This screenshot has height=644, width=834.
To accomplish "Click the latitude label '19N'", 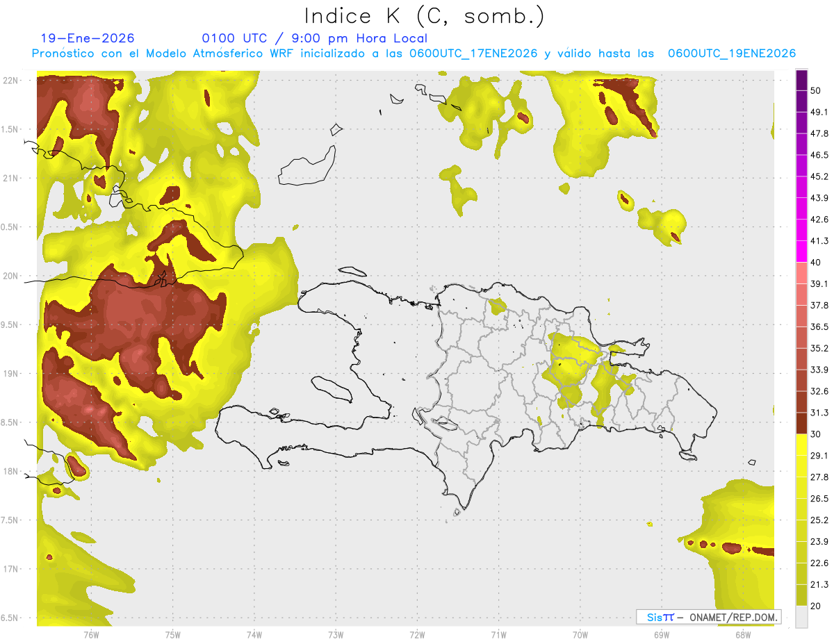I will (x=10, y=374).
